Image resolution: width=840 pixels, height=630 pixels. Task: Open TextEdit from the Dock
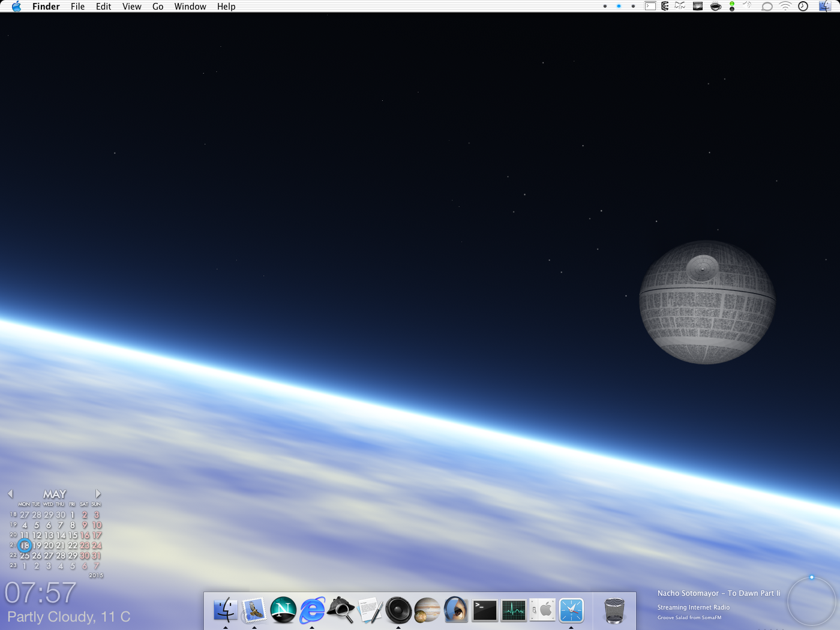pyautogui.click(x=370, y=610)
